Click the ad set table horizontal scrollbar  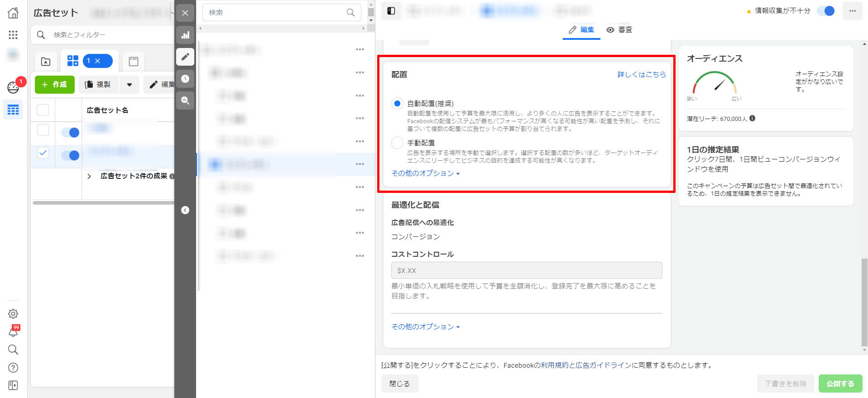tap(103, 203)
